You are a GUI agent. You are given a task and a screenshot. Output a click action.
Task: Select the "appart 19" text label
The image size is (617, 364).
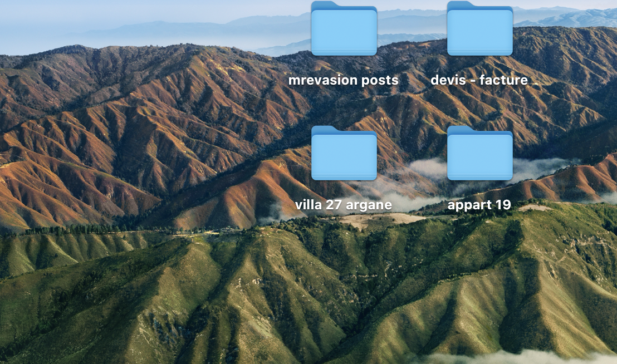(x=479, y=205)
